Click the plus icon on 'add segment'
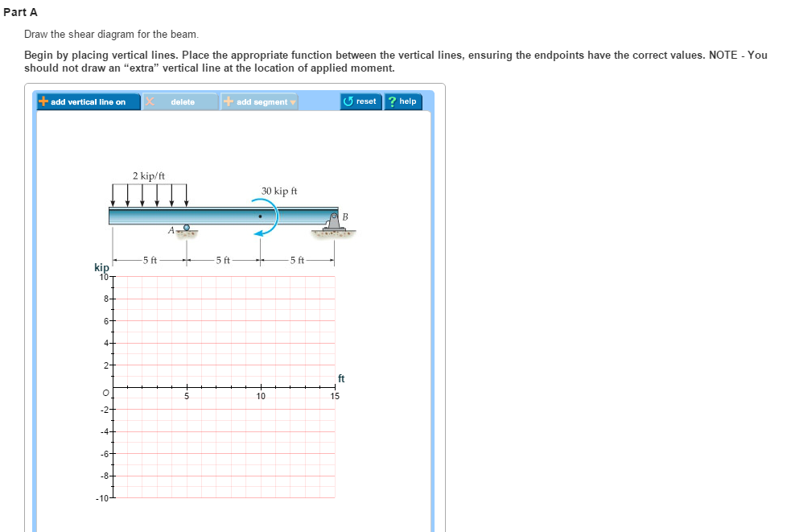The height and width of the screenshot is (532, 787). 228,101
